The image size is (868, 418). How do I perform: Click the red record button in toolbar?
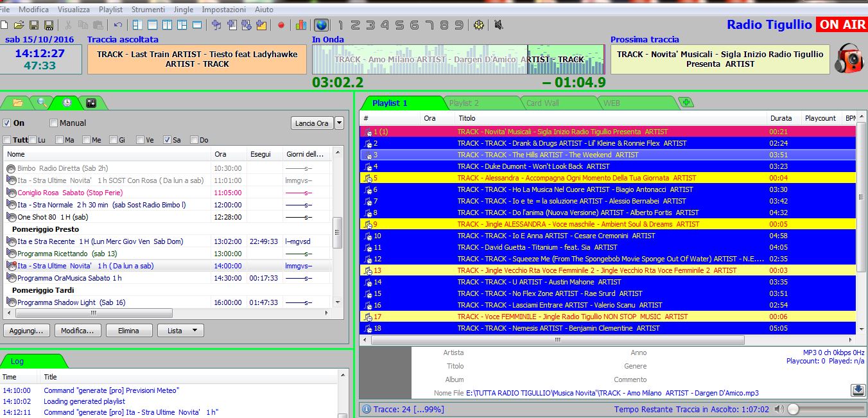tap(281, 25)
